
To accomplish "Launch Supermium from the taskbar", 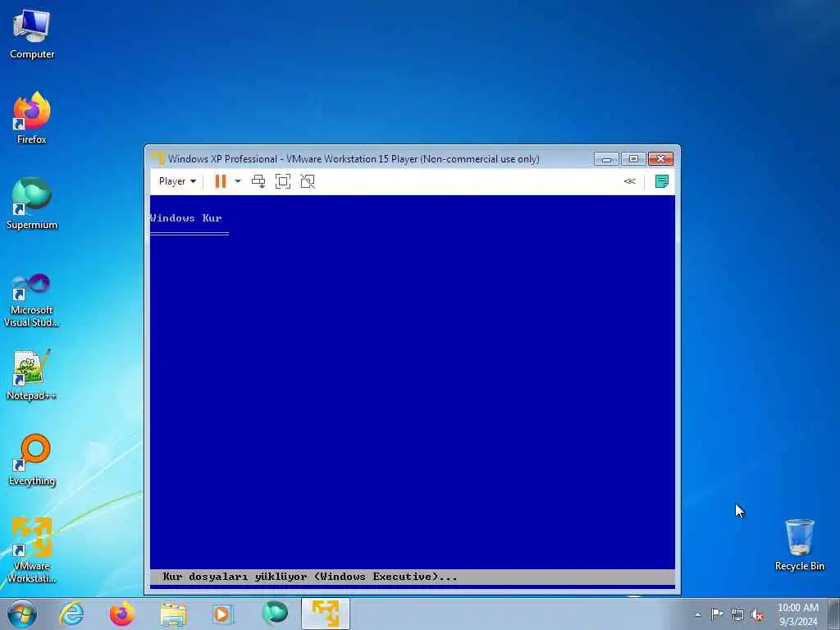I will point(275,614).
